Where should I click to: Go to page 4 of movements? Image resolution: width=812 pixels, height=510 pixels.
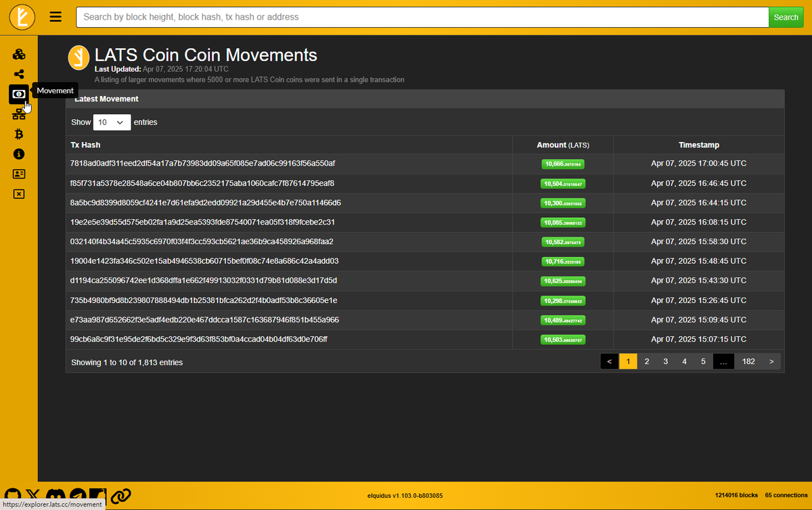coord(685,362)
